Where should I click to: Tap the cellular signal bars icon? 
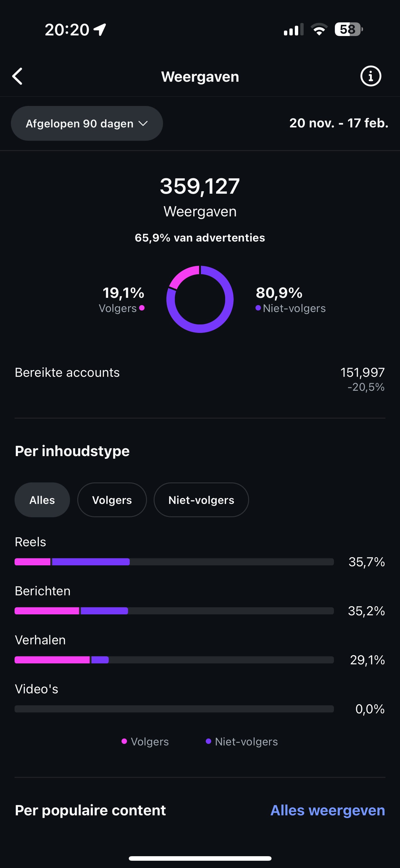pyautogui.click(x=293, y=30)
